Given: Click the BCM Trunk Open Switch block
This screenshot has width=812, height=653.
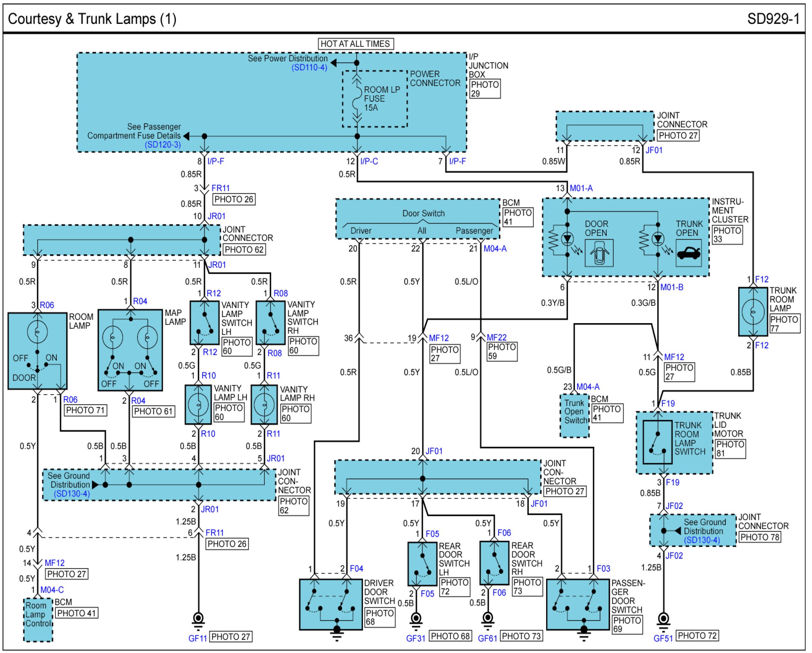Looking at the screenshot, I should pos(575,416).
